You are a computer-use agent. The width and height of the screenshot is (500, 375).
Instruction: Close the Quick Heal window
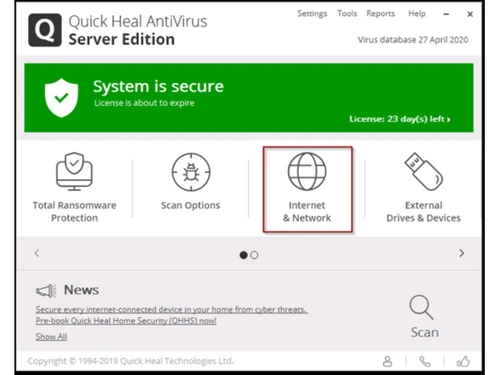click(470, 14)
